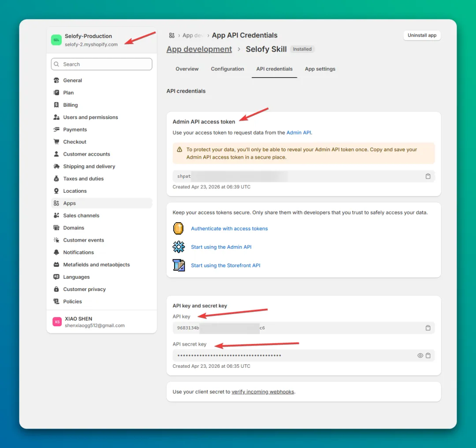The height and width of the screenshot is (448, 476).
Task: Click the settings Search field
Action: pos(102,64)
